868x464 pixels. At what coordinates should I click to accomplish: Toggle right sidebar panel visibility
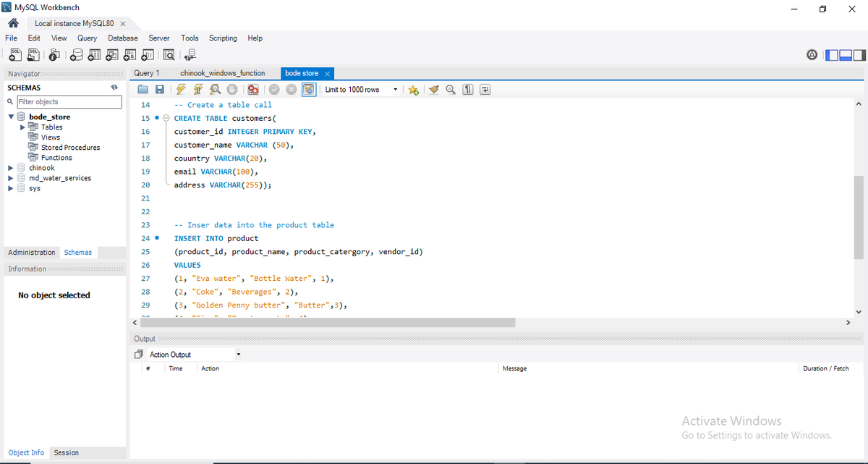pyautogui.click(x=859, y=55)
